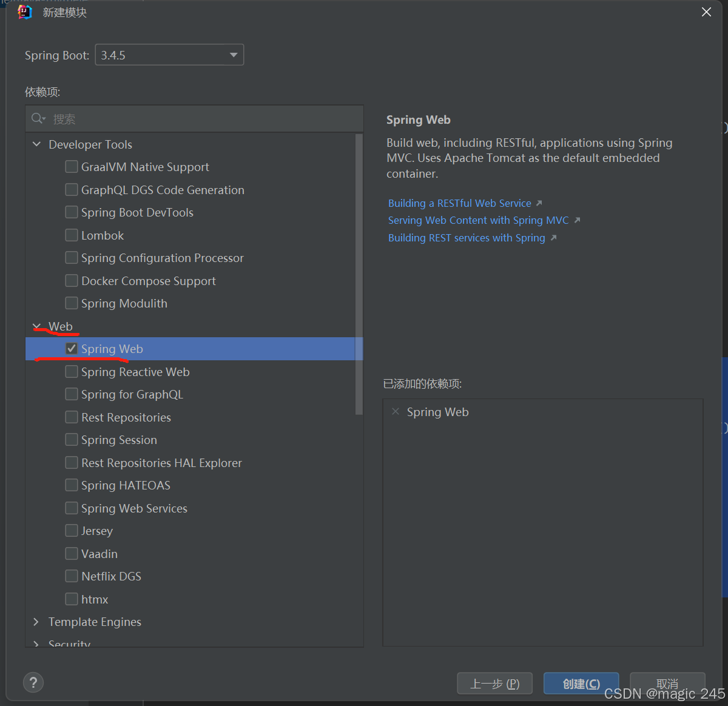
Task: Remove Spring Web from added dependencies
Action: coord(396,412)
